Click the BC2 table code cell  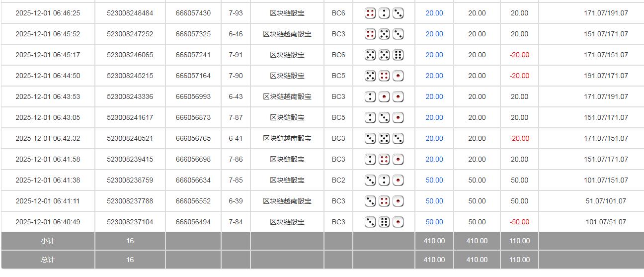tap(338, 181)
